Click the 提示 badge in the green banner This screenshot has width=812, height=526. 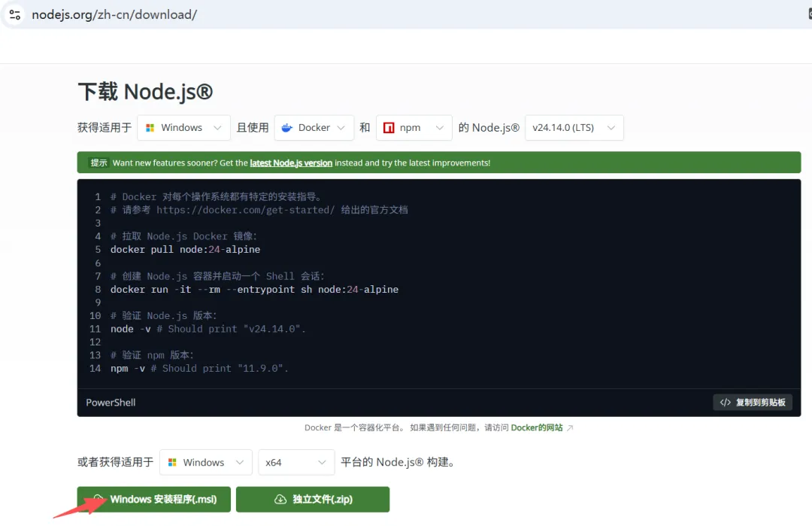(98, 163)
